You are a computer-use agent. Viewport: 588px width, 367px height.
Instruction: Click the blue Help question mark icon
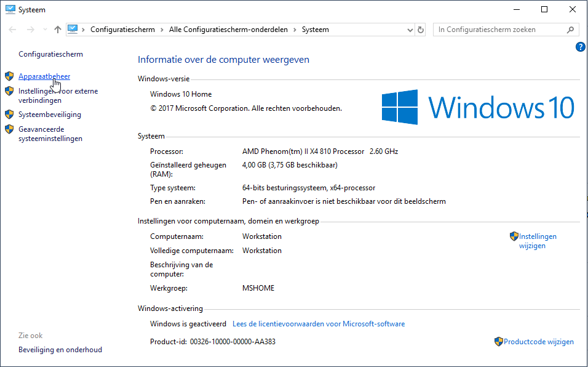(x=580, y=47)
